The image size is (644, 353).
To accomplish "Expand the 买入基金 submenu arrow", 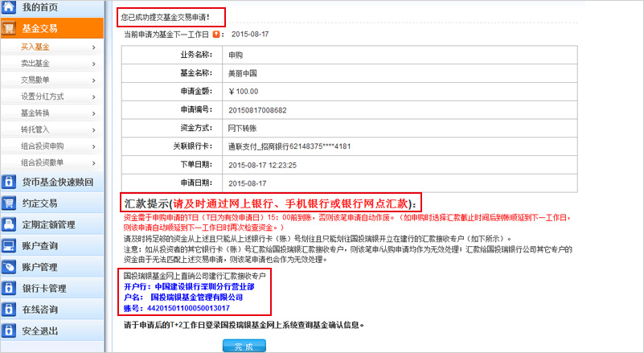I will pyautogui.click(x=93, y=47).
